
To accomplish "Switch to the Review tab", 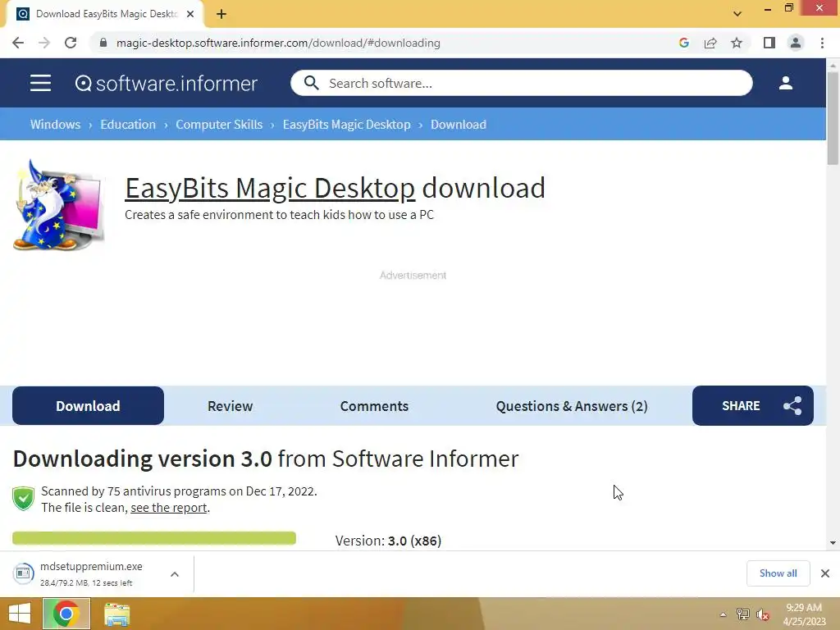I will [x=230, y=406].
